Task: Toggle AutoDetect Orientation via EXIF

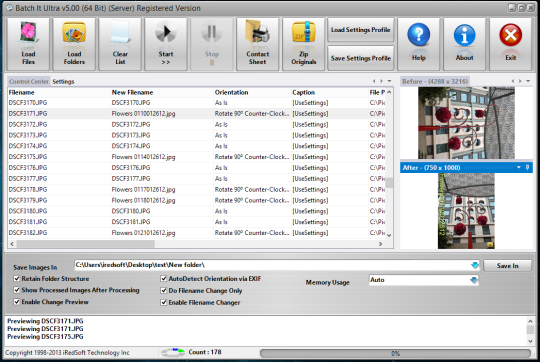Action: 164,278
